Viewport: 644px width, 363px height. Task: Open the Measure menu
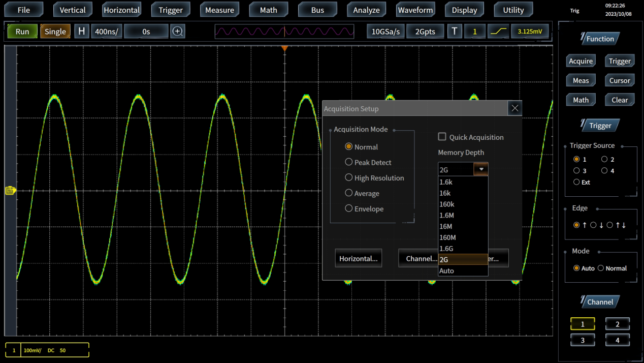point(219,10)
